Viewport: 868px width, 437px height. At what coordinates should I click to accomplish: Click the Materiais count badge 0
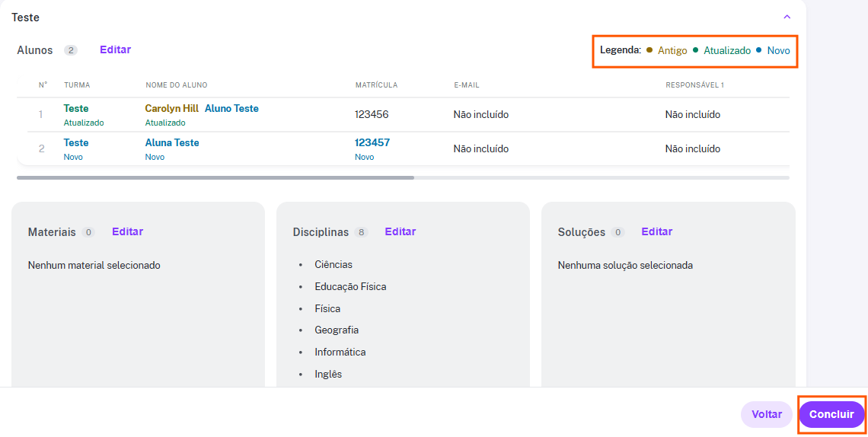pos(88,232)
